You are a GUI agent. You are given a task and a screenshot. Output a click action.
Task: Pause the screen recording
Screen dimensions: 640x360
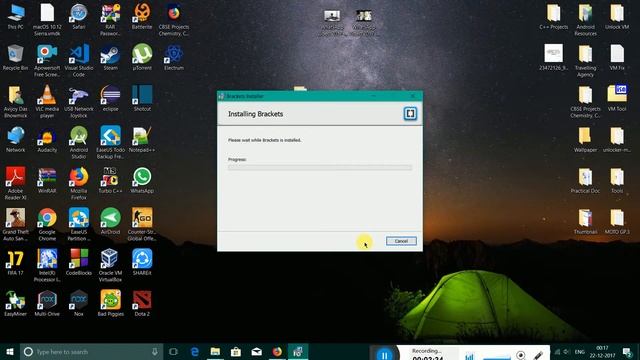pos(384,355)
